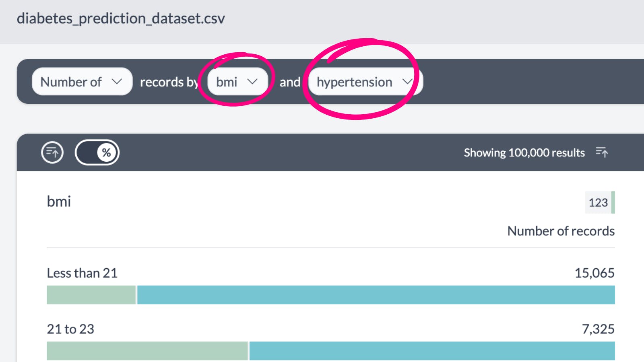Expand the bmi field dropdown

coord(237,82)
